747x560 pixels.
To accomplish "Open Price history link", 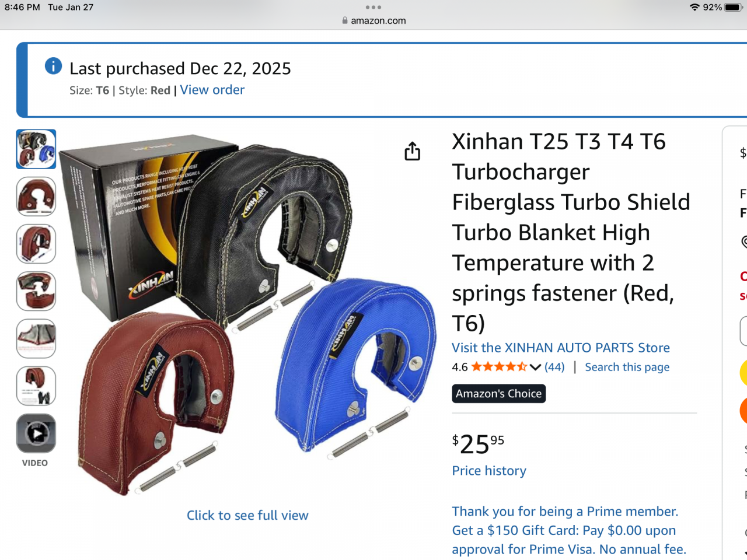I will point(489,471).
